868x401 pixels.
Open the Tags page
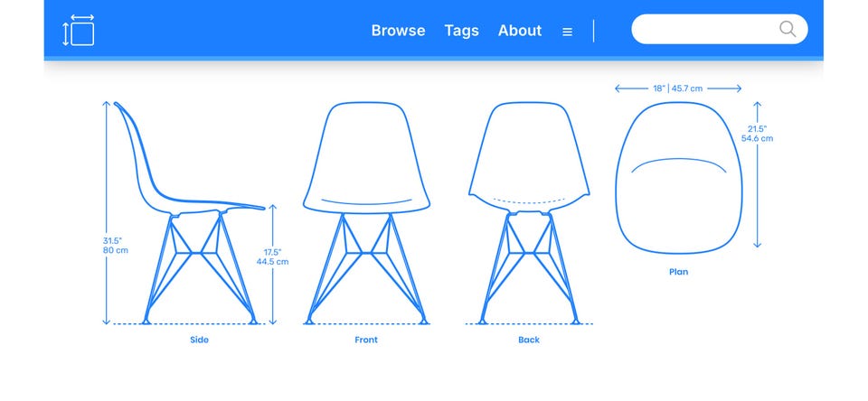click(462, 31)
